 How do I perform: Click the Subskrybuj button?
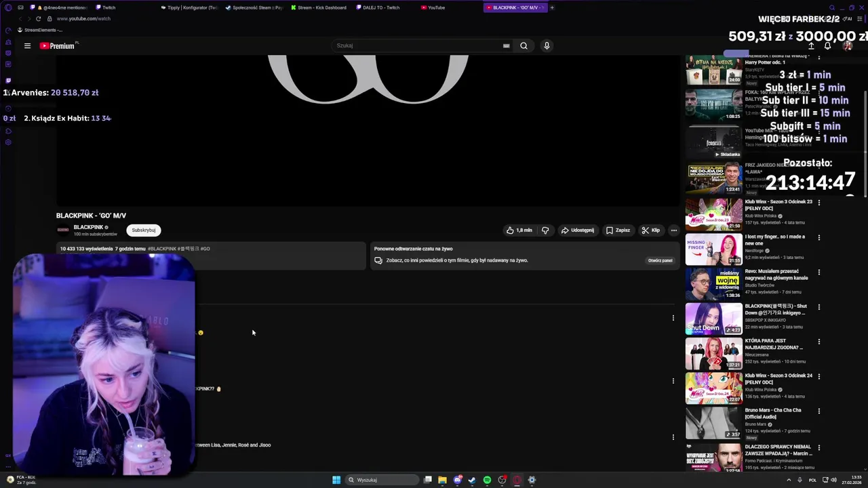click(x=144, y=230)
